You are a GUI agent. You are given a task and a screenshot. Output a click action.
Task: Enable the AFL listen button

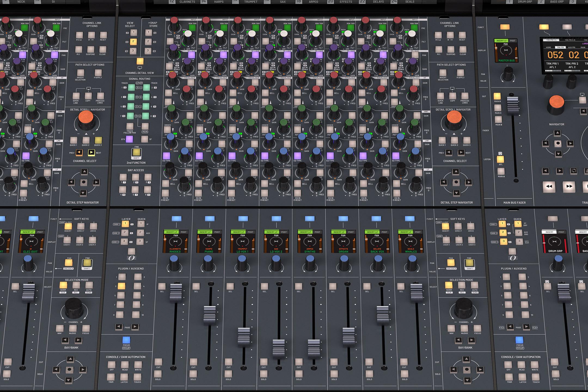(x=500, y=159)
